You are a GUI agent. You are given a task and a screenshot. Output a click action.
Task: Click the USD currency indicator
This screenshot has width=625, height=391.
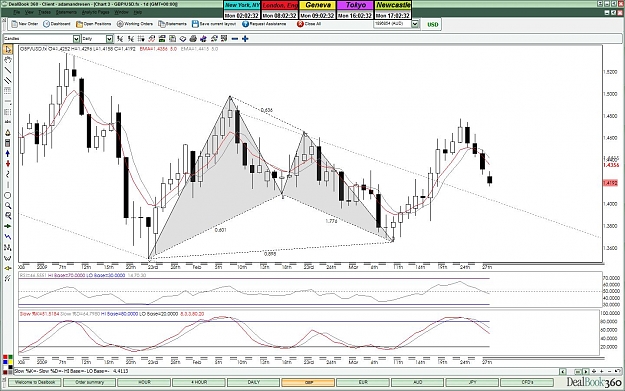[432, 24]
